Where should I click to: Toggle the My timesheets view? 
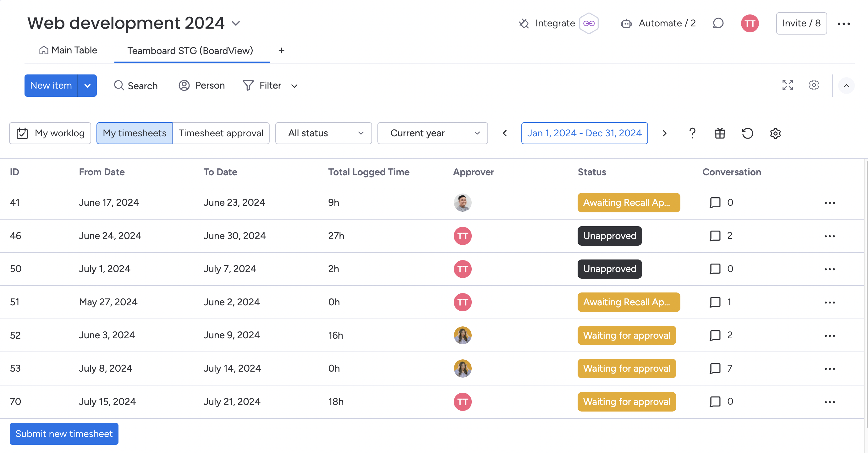pos(134,134)
